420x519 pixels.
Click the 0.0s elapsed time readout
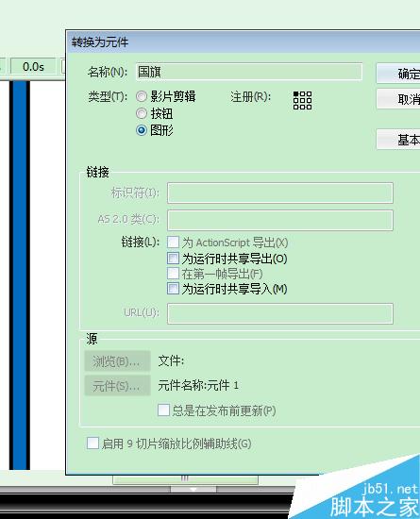[x=33, y=67]
